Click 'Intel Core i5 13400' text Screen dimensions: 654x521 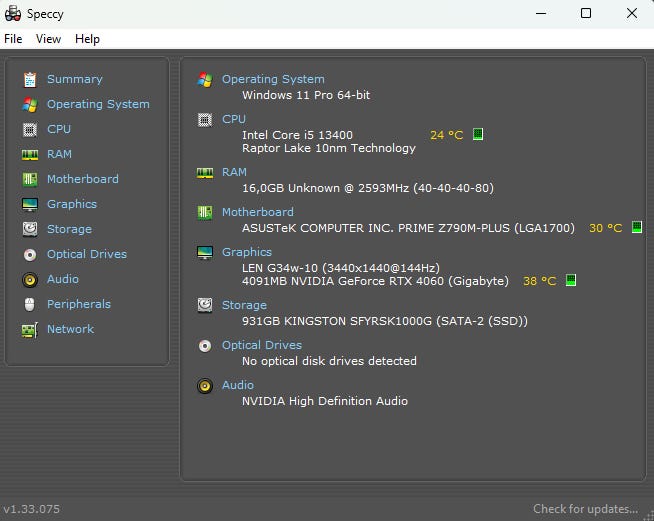point(297,135)
